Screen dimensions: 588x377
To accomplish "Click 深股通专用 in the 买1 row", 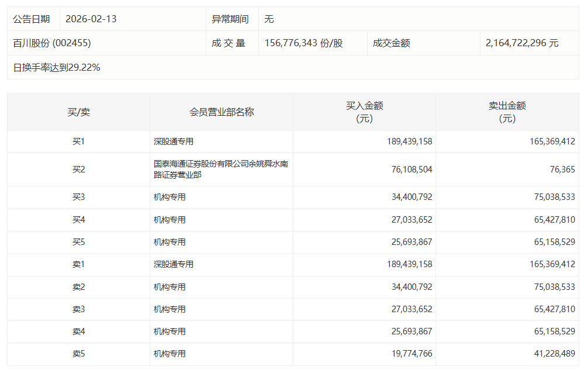I will coord(174,141).
